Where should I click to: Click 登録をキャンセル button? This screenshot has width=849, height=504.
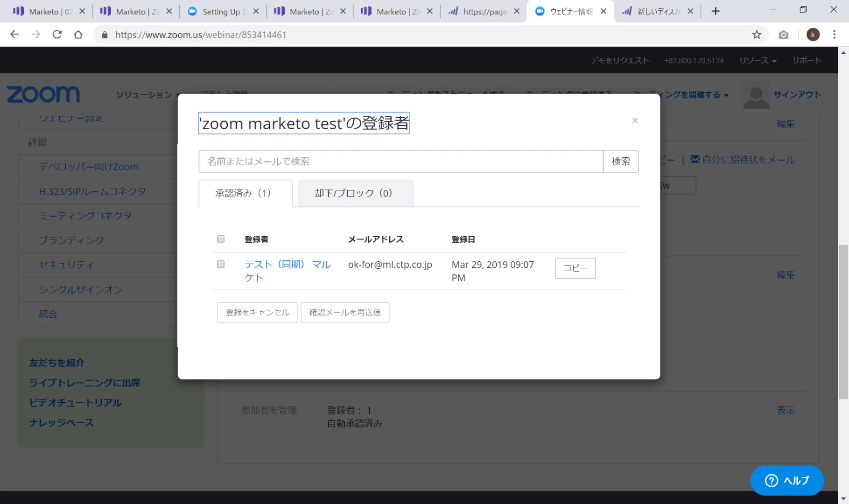tap(257, 312)
